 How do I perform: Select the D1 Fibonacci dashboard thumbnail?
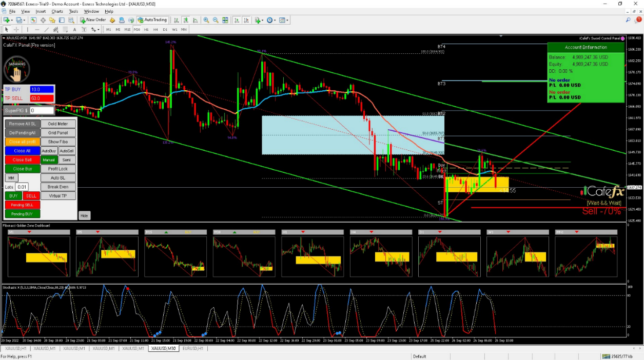(450, 256)
